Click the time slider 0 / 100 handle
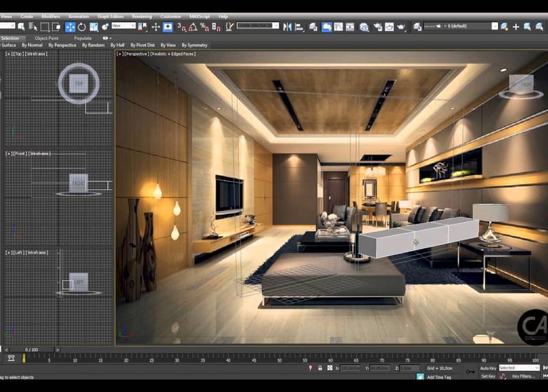This screenshot has width=548, height=392. click(x=31, y=349)
